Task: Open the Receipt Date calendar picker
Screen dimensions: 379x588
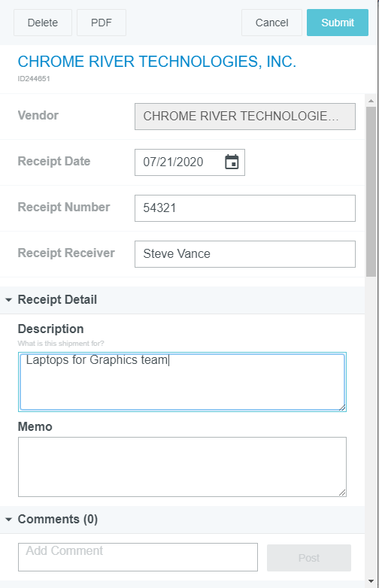Action: 232,162
